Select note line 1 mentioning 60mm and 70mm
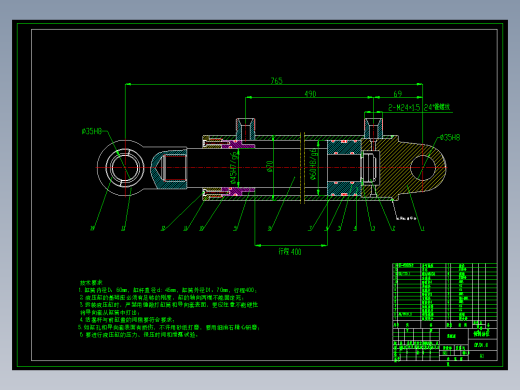Image resolution: width=520 pixels, height=390 pixels. (168, 290)
